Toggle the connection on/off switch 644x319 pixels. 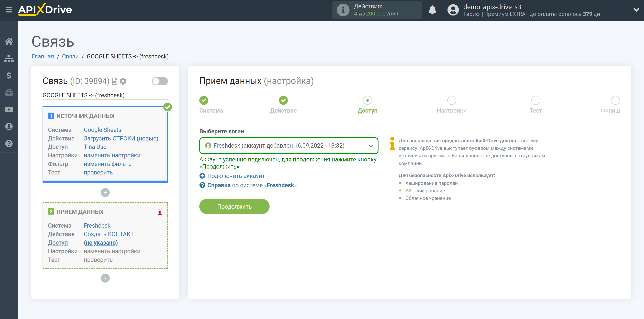(160, 81)
